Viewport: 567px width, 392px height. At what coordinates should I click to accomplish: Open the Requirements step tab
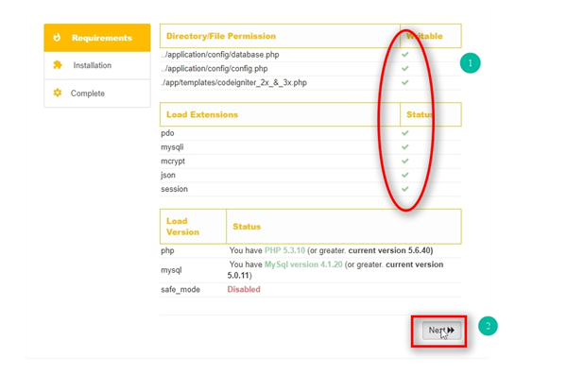point(97,38)
